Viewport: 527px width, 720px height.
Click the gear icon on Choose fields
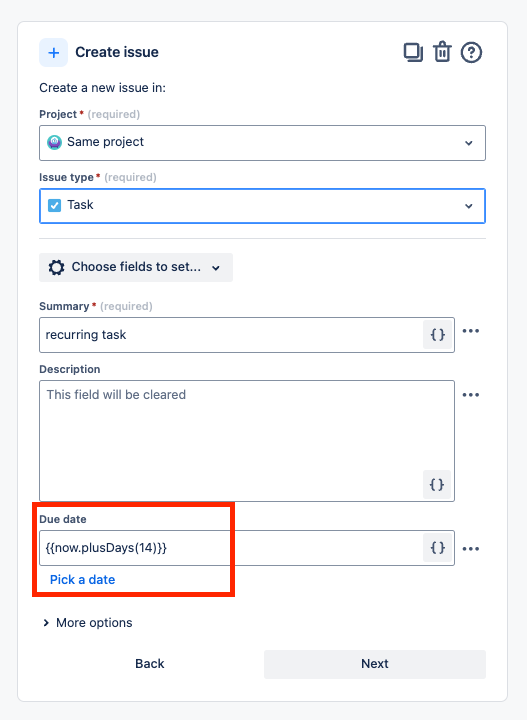56,267
